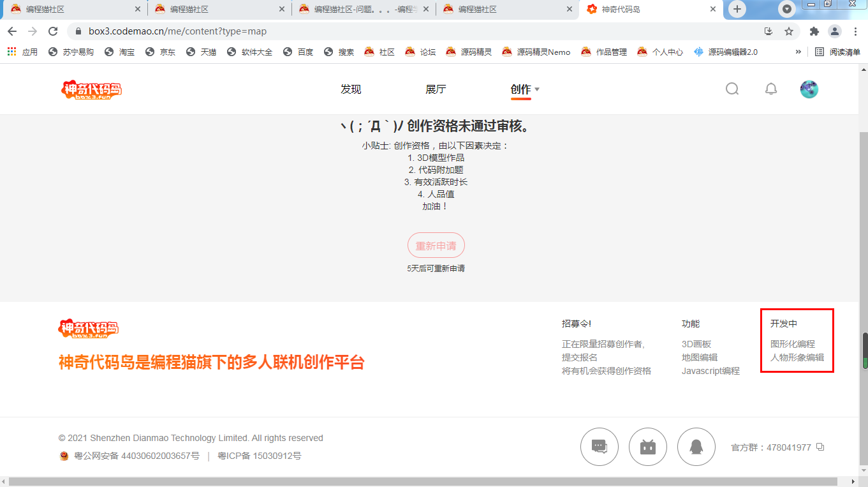868x487 pixels.
Task: Open the 论坛 bookmark
Action: point(421,52)
